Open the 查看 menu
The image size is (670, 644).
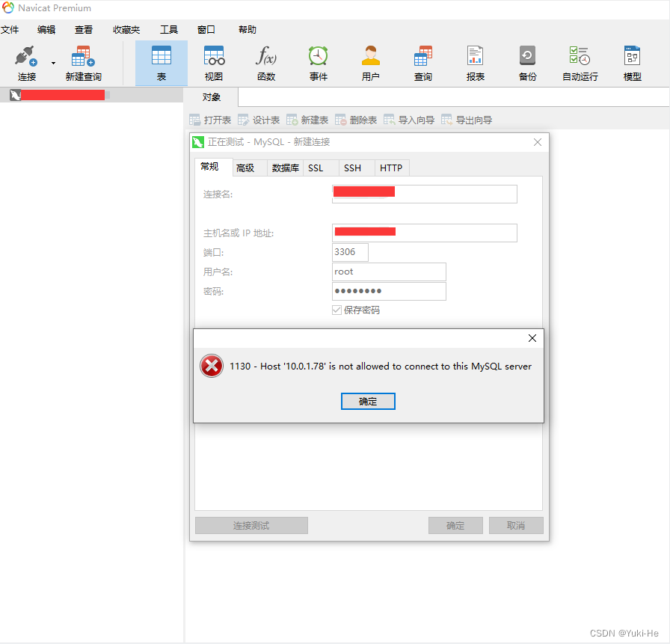[83, 29]
